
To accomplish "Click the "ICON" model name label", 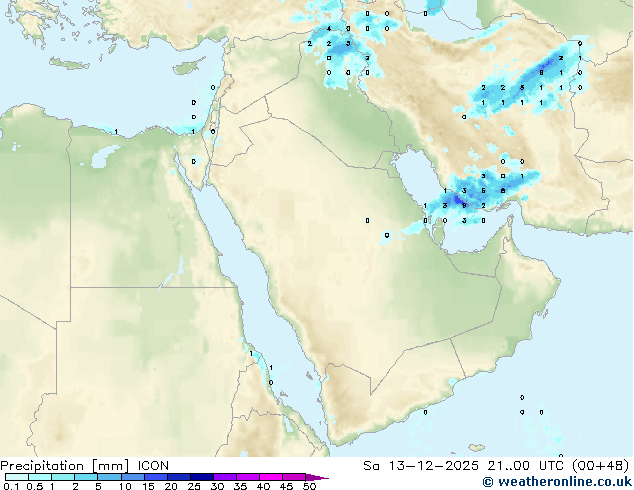I will (153, 466).
